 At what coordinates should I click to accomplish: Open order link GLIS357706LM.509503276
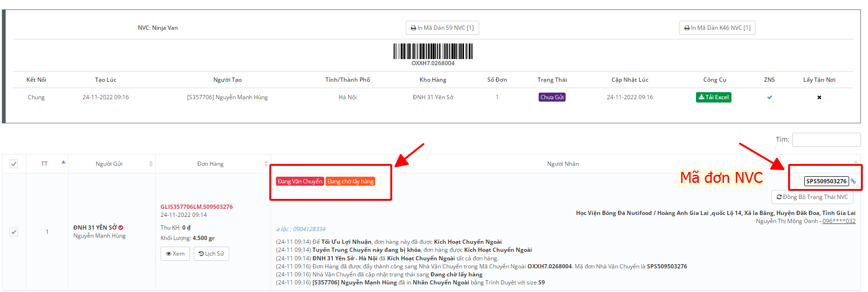(x=197, y=207)
